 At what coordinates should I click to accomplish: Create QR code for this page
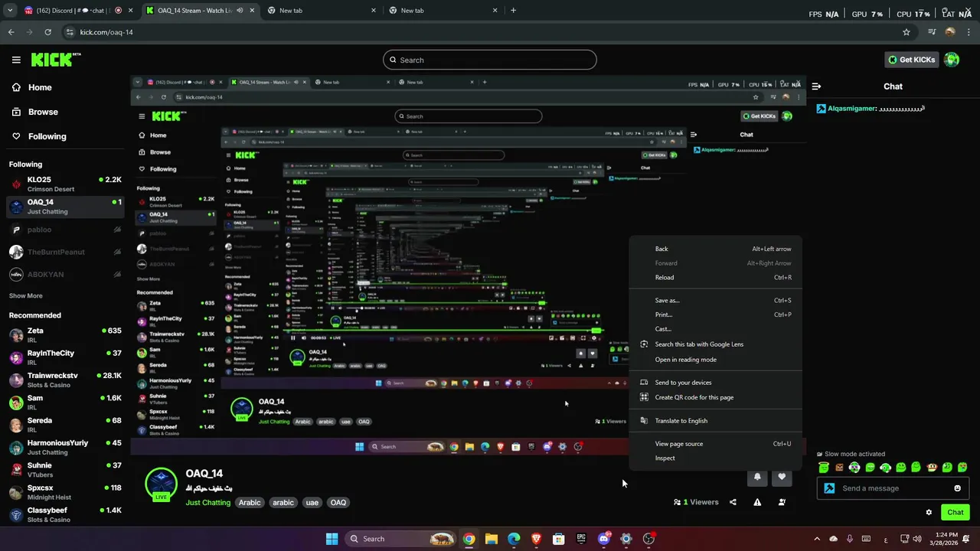[x=716, y=397]
